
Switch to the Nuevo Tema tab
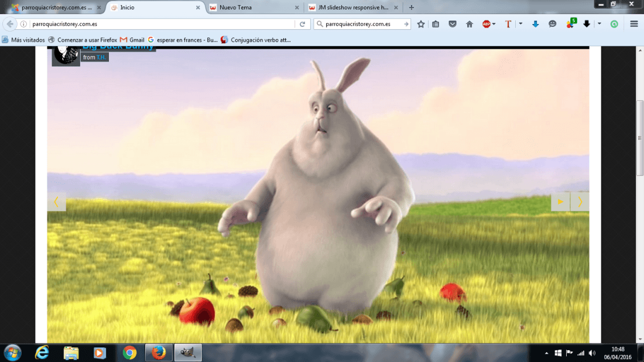click(254, 8)
